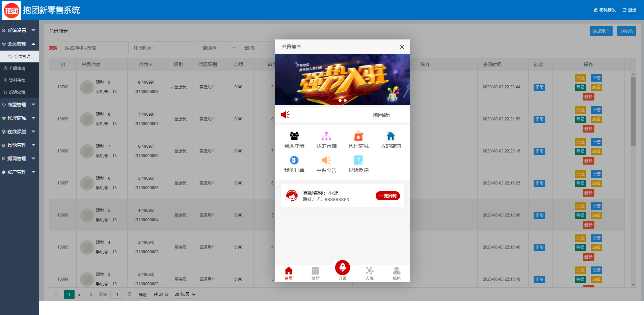Open 平台公告 via the megaphone icon
The width and height of the screenshot is (644, 315).
(326, 161)
